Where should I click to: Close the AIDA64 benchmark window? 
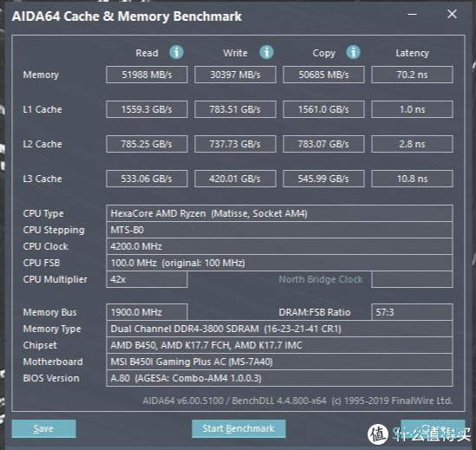(x=452, y=14)
